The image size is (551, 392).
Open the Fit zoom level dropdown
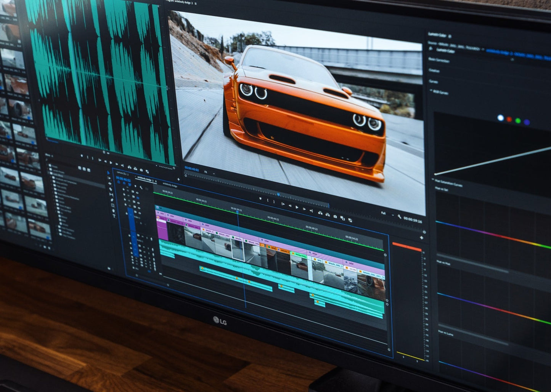pos(209,173)
